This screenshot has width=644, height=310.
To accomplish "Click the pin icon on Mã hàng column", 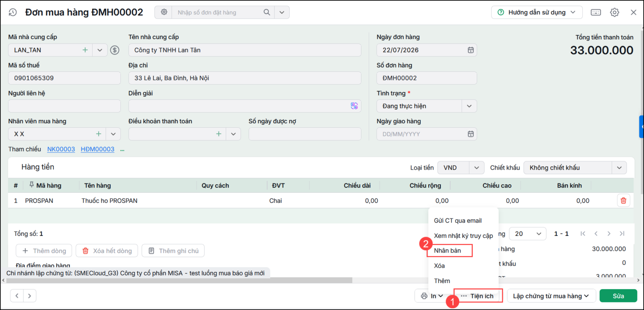I will click(31, 185).
